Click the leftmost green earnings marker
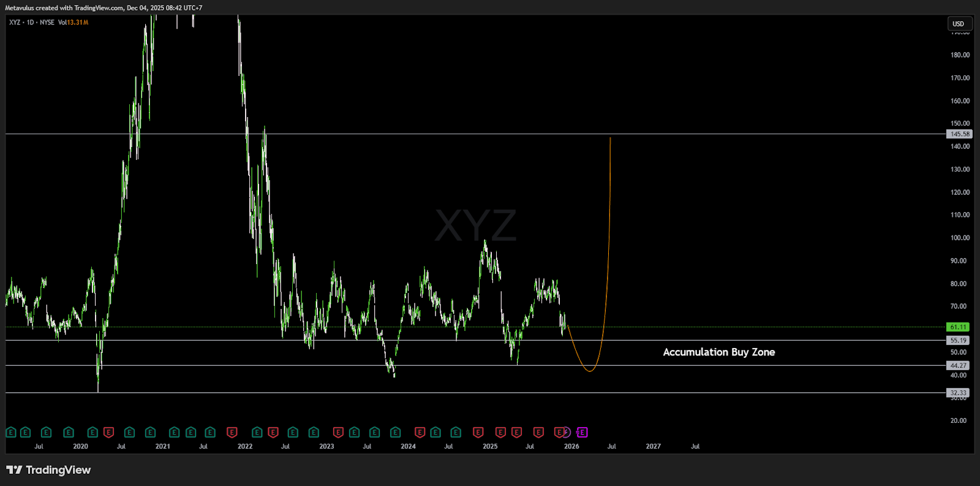980x486 pixels. [x=11, y=433]
